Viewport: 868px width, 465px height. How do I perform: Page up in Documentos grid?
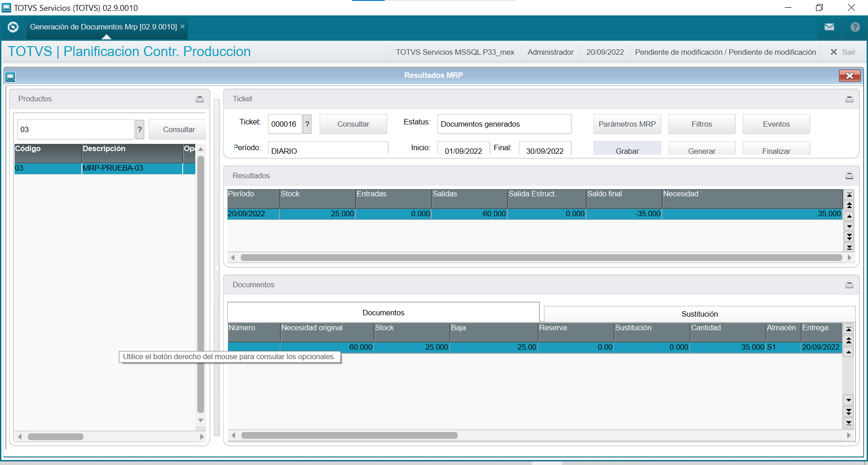pyautogui.click(x=849, y=341)
